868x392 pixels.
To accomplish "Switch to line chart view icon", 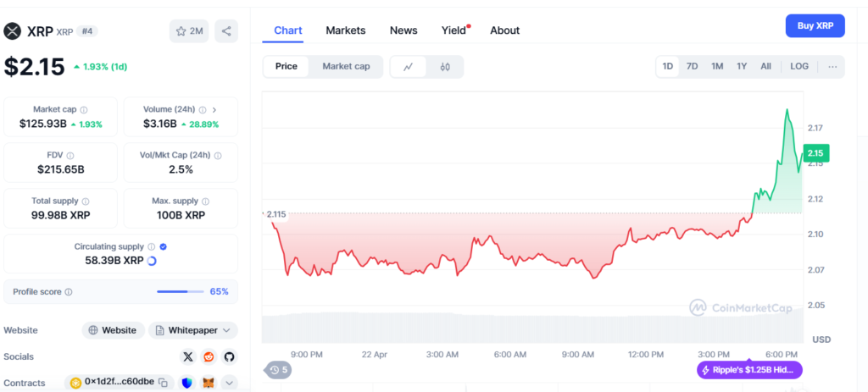I will click(409, 67).
